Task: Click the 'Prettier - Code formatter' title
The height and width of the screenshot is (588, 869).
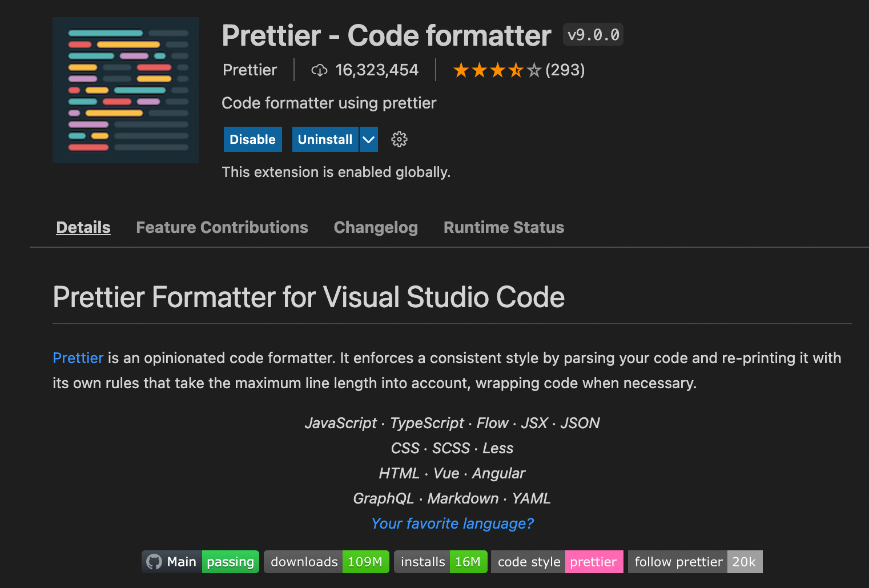Action: (387, 35)
